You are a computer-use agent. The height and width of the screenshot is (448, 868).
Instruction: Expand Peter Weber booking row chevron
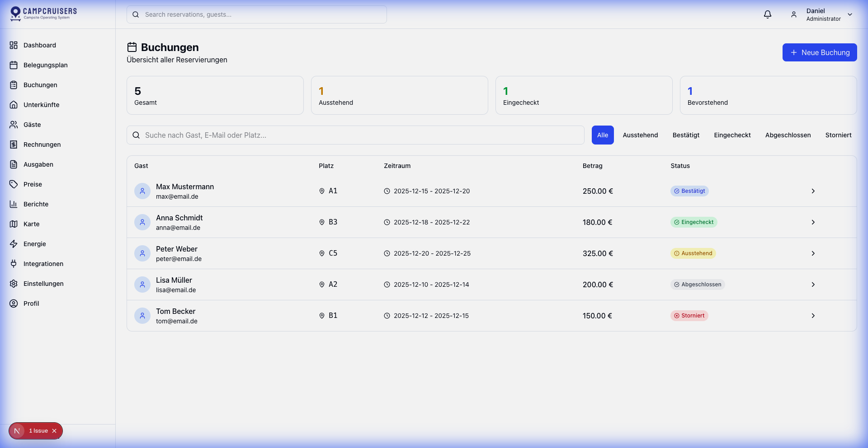813,253
